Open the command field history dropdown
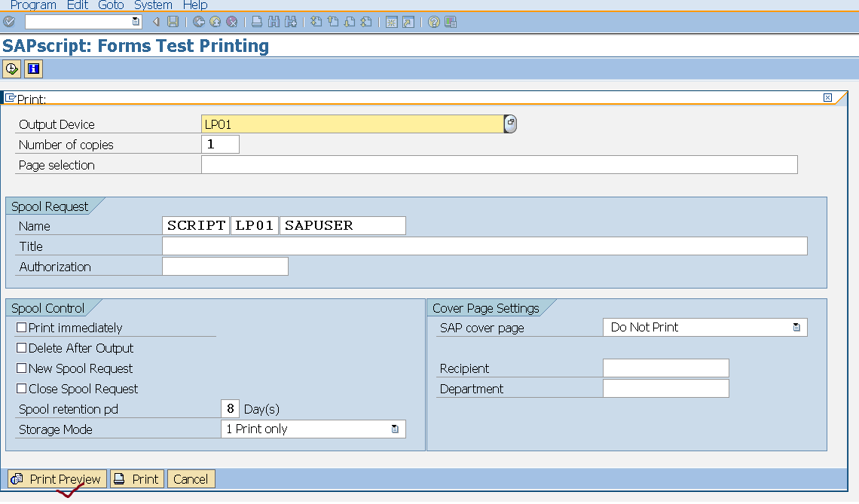 point(136,22)
